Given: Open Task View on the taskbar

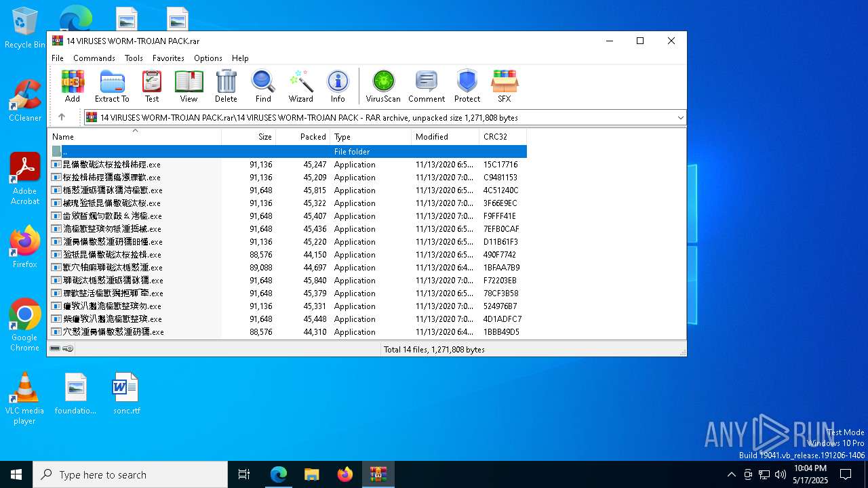Looking at the screenshot, I should click(244, 474).
